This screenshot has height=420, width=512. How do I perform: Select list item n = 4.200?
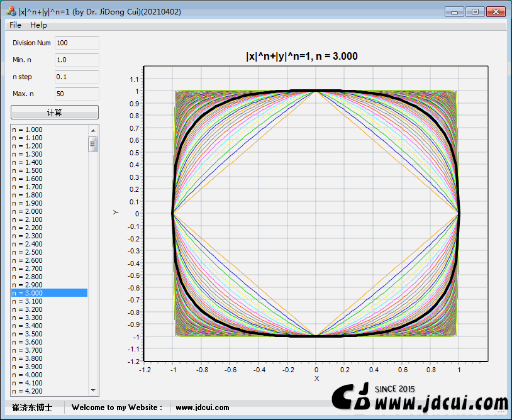[49, 391]
